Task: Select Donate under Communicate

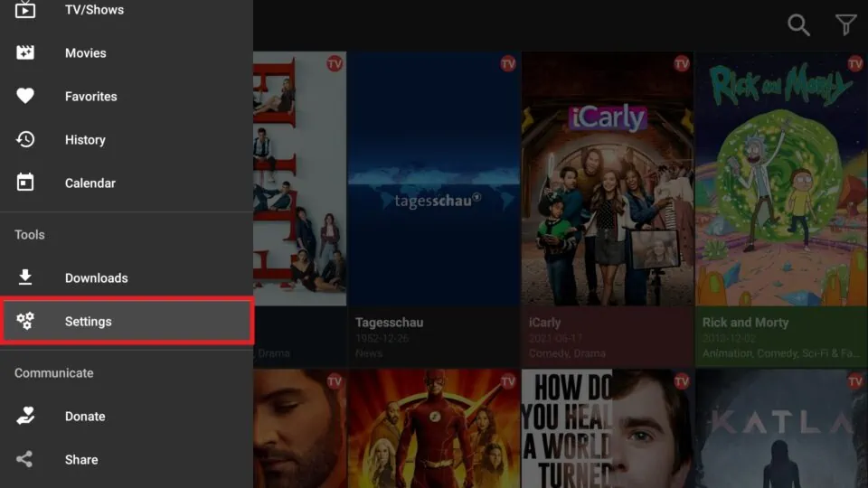Action: (127, 416)
